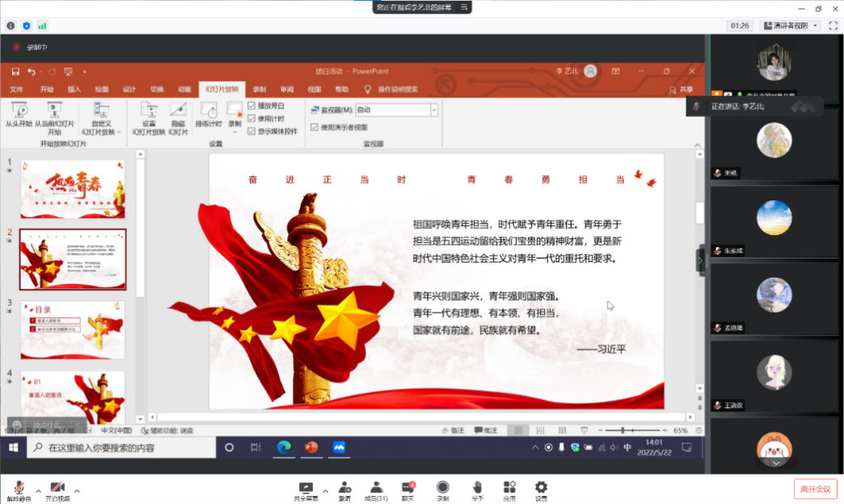Screen dimensions: 844x504
Task: Uncheck the 播放旁白 checkbox
Action: click(x=251, y=106)
